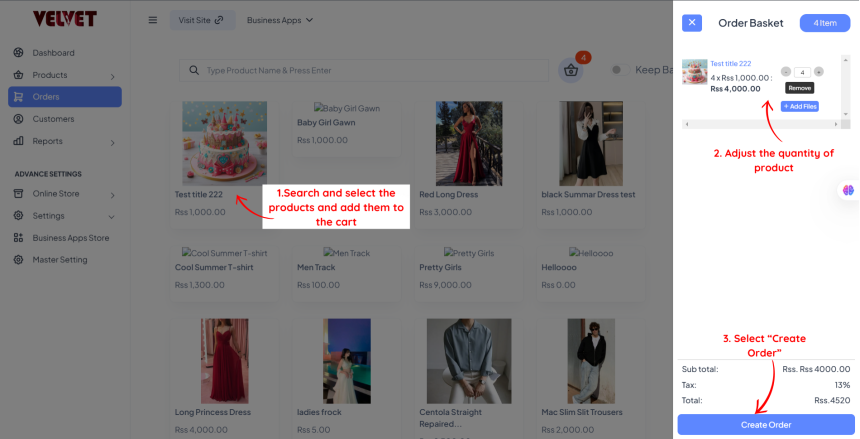
Task: Open the basket icon with badge 4
Action: 571,70
